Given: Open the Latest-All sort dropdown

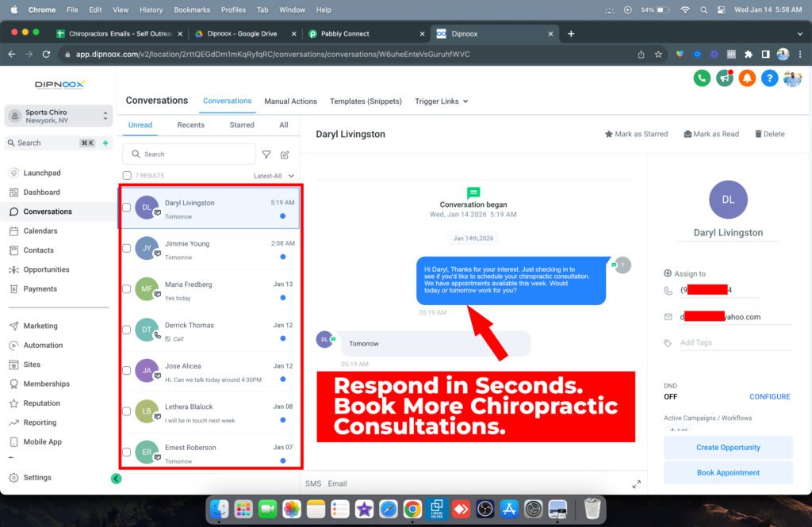Looking at the screenshot, I should [x=274, y=176].
